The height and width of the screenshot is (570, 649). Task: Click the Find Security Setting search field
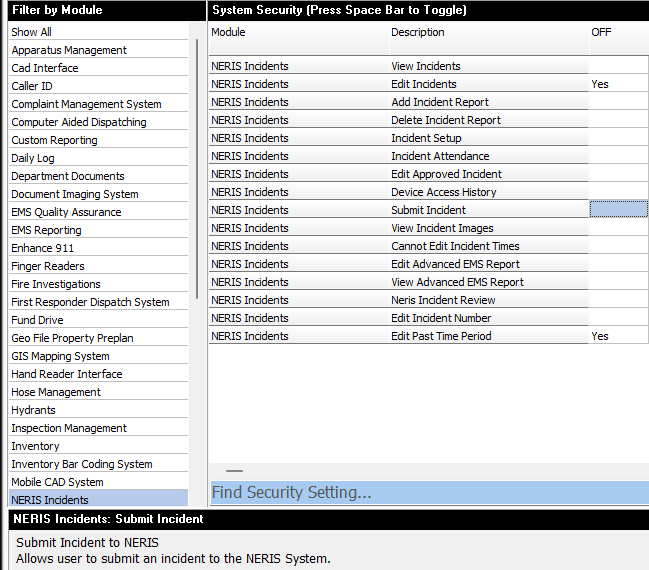click(x=430, y=493)
